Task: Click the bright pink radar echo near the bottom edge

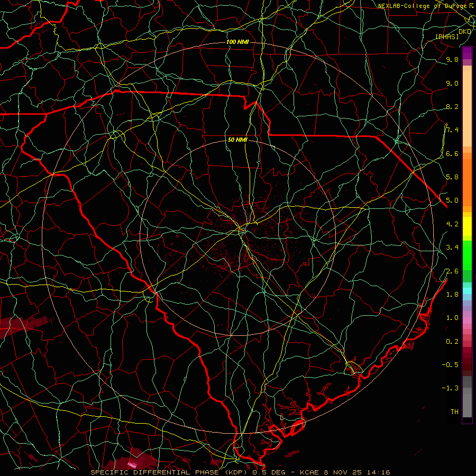Action: pos(132,464)
